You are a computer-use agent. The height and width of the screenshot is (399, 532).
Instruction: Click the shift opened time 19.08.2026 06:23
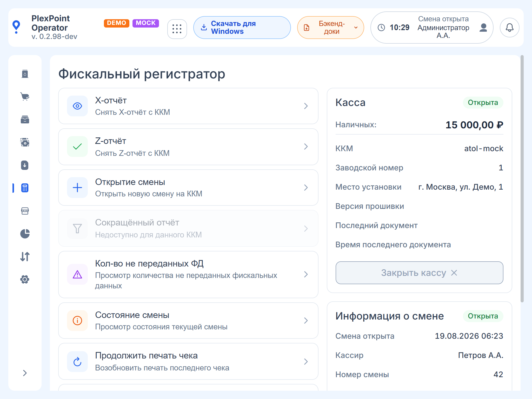[x=469, y=336]
